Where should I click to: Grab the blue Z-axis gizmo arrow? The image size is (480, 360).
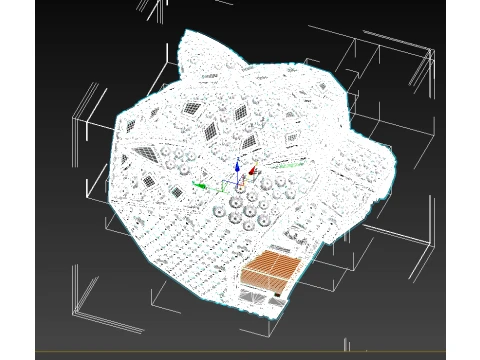(x=237, y=167)
